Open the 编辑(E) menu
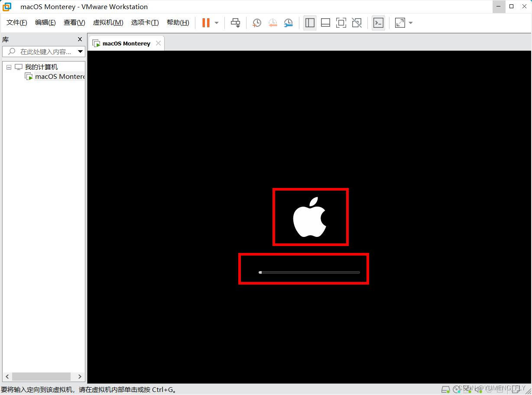Viewport: 532px width, 395px height. [45, 23]
